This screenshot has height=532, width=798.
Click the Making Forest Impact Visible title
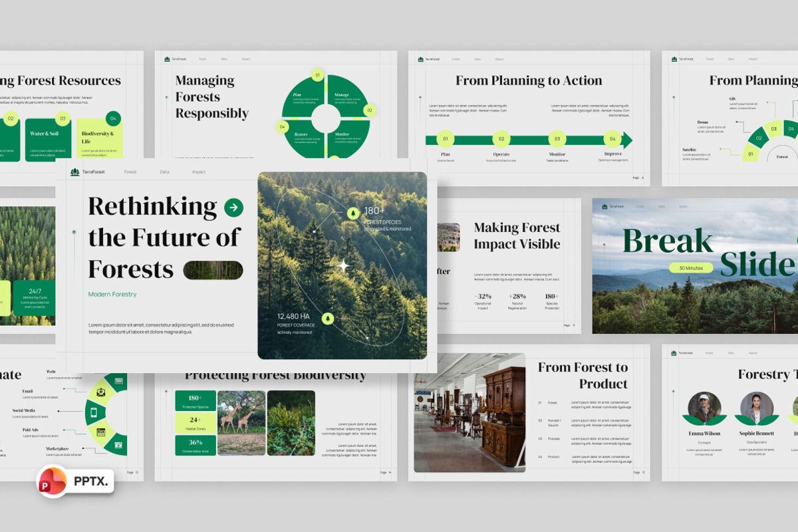(x=517, y=235)
